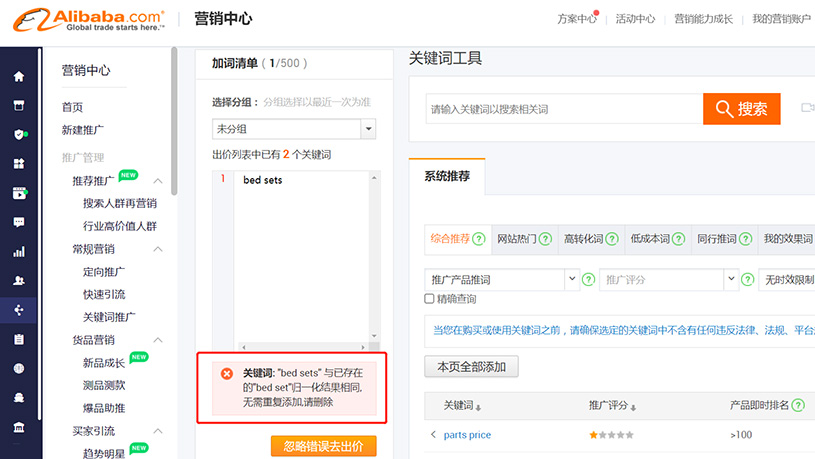Open 方案中心 in top navigation
The width and height of the screenshot is (815, 459).
click(x=576, y=19)
